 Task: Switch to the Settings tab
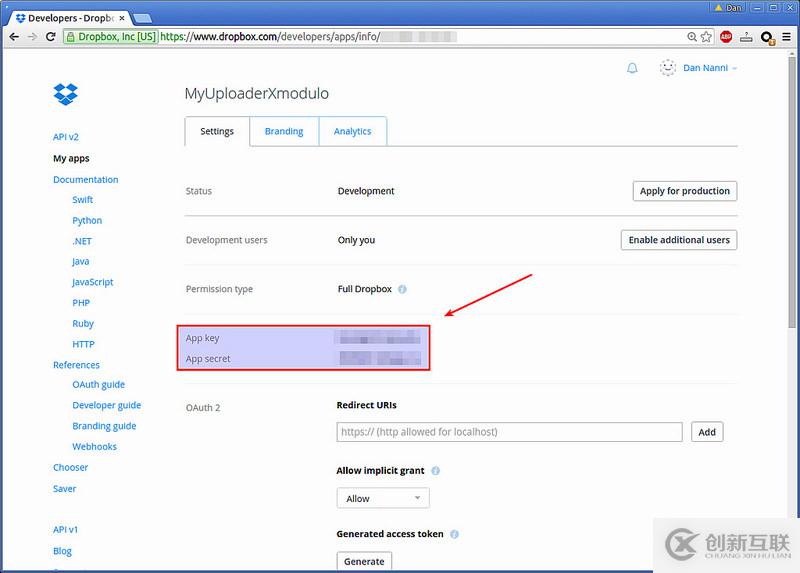coord(217,131)
